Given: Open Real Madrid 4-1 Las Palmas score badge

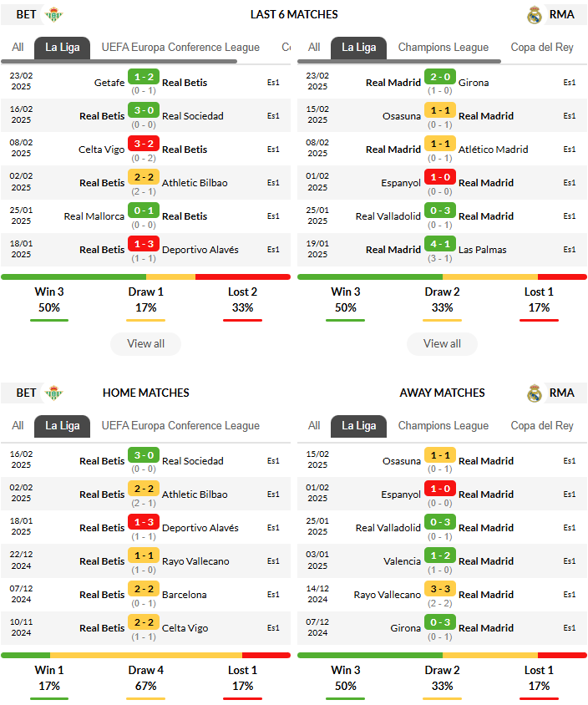Looking at the screenshot, I should (x=440, y=244).
